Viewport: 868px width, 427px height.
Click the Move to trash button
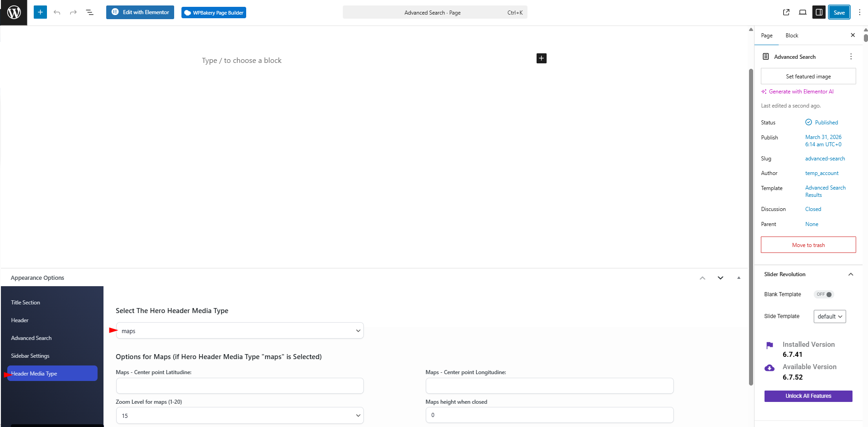808,245
